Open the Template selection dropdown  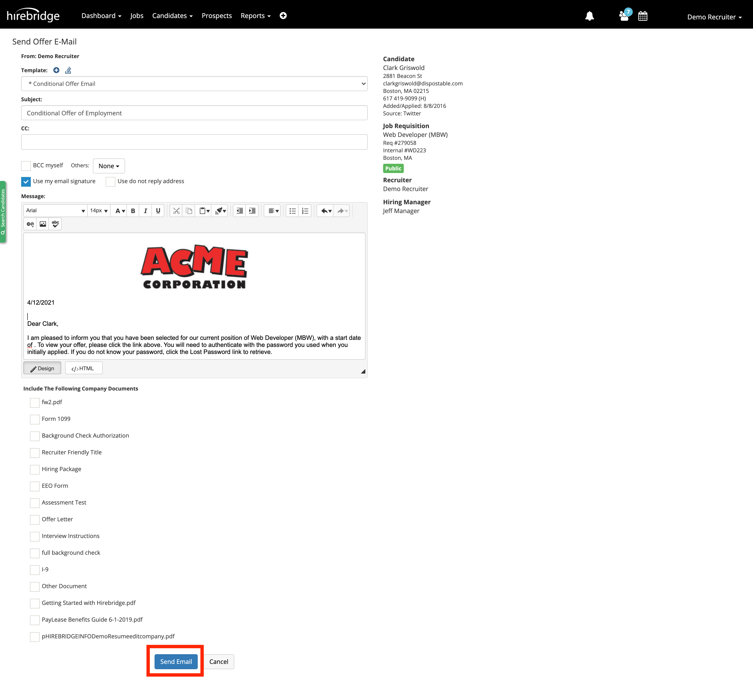click(194, 83)
